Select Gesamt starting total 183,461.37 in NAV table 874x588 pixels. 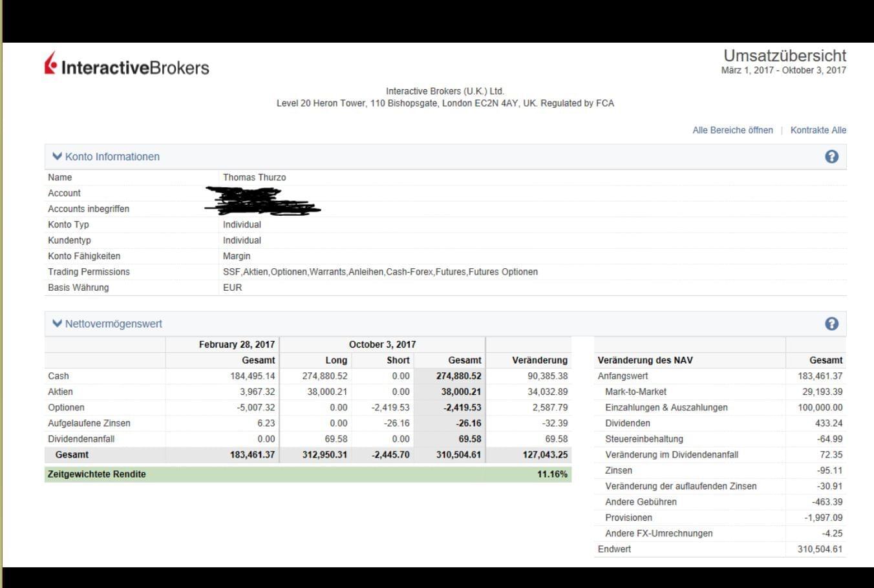click(x=252, y=454)
